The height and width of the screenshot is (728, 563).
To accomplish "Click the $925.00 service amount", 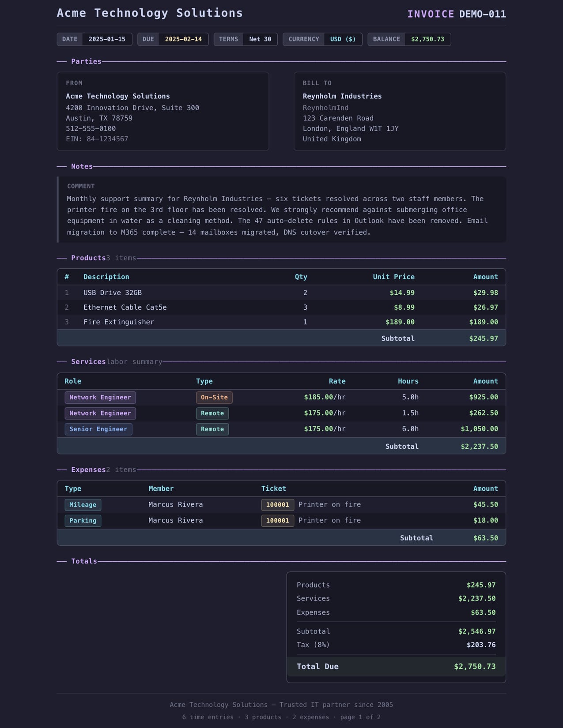I will tap(483, 397).
